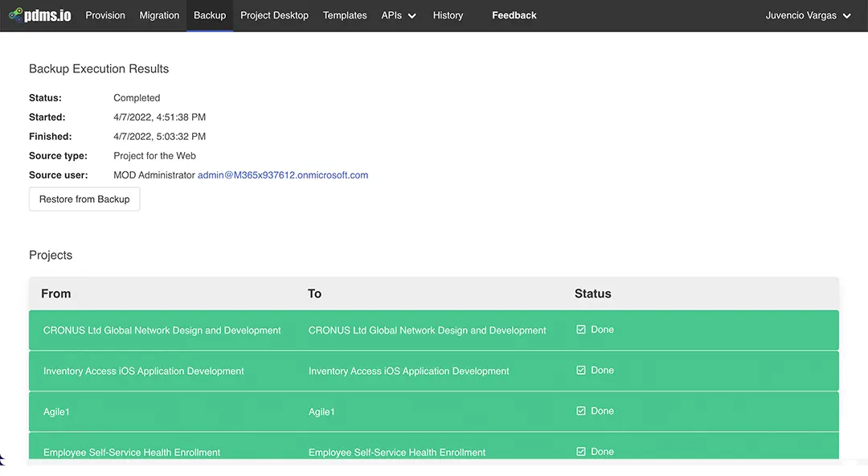Open the Feedback page
The image size is (868, 476).
coord(514,14)
